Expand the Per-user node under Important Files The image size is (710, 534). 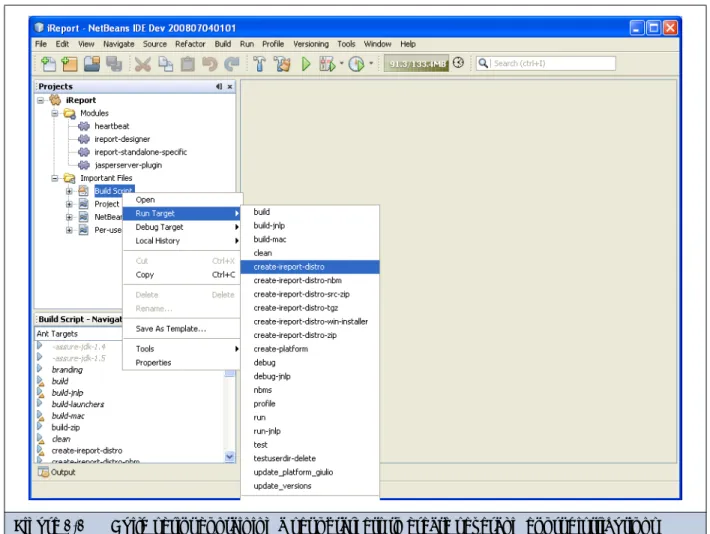click(69, 230)
